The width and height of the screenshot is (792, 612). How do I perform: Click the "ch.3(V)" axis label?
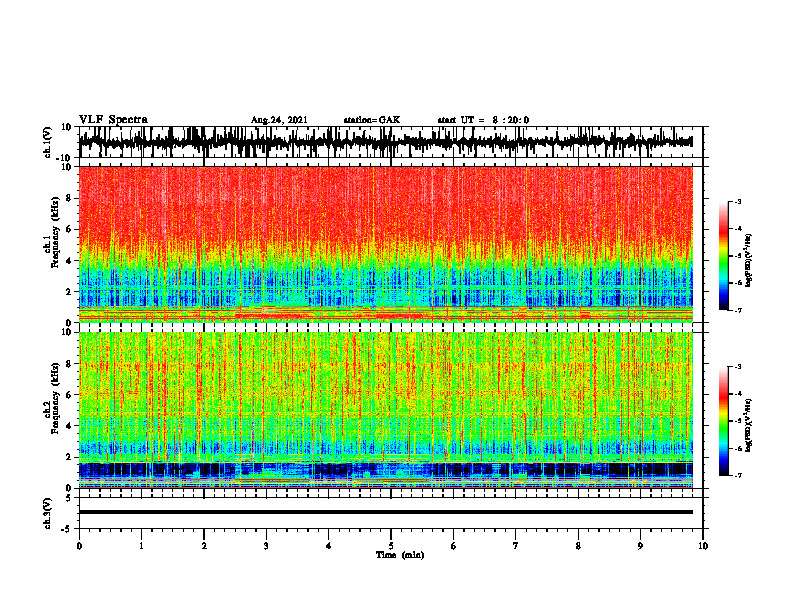click(47, 513)
